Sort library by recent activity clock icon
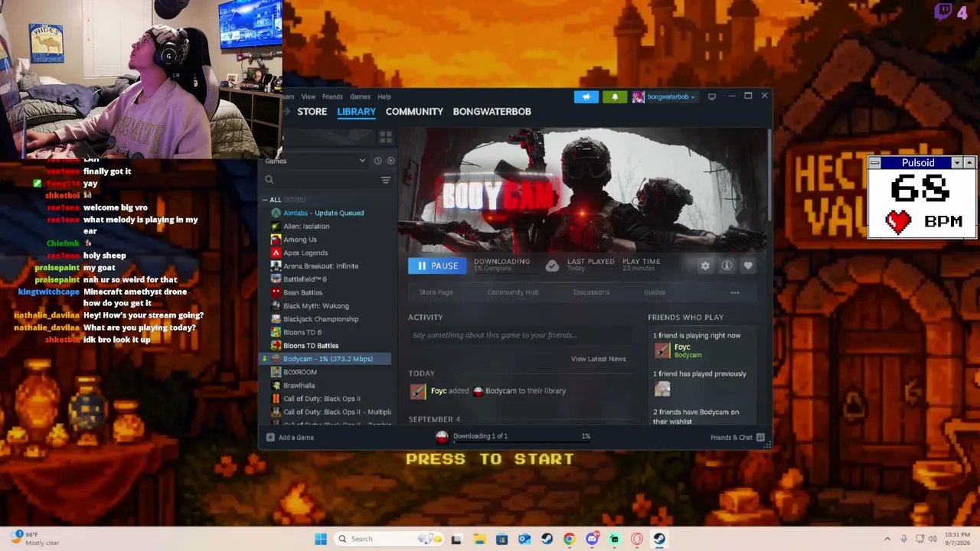 377,161
